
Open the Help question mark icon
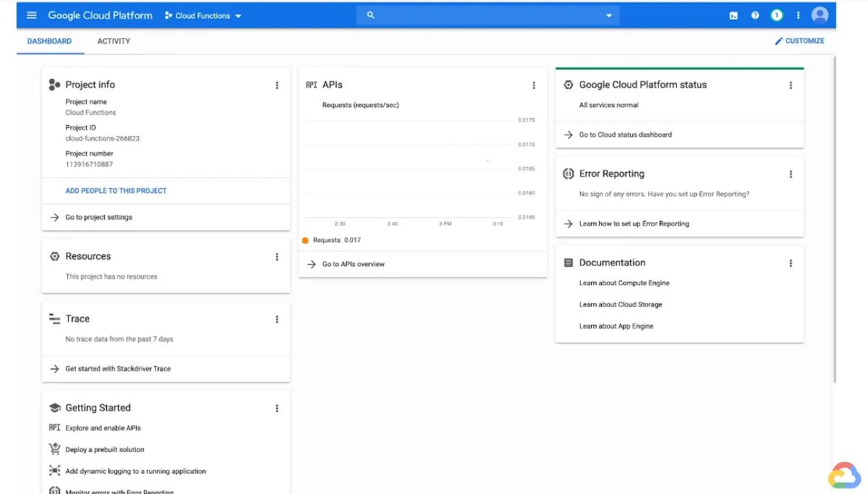(755, 15)
